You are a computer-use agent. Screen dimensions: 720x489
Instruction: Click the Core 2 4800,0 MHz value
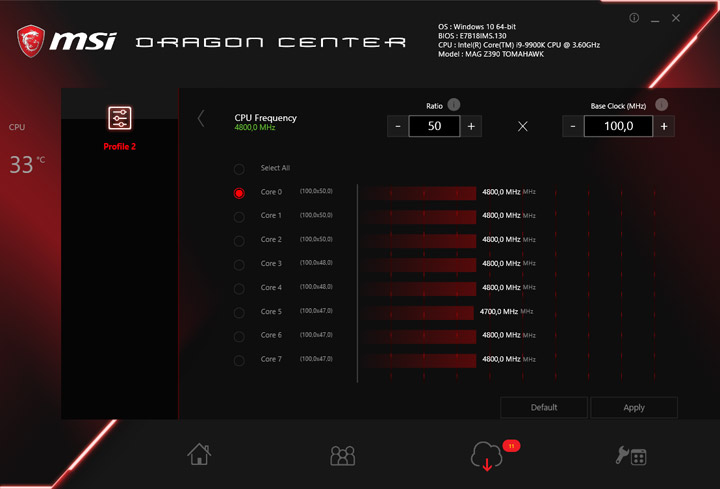coord(501,239)
